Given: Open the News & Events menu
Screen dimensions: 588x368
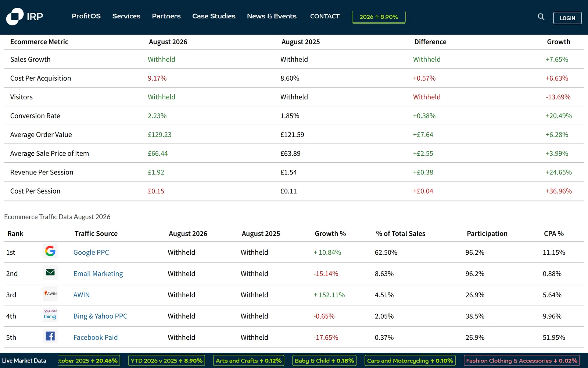Looking at the screenshot, I should 272,16.
